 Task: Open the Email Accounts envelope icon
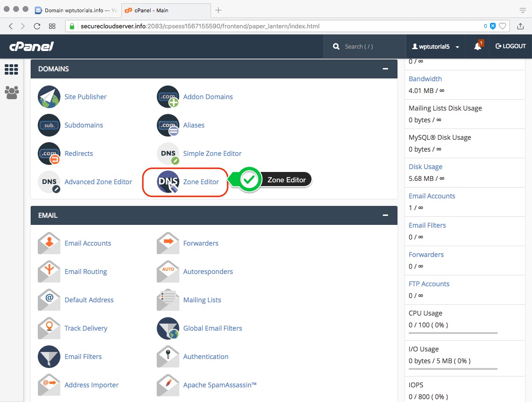[49, 243]
